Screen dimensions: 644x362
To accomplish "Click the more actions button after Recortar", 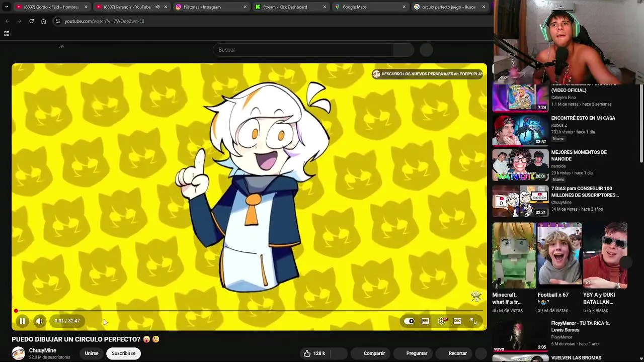I will pos(481,353).
